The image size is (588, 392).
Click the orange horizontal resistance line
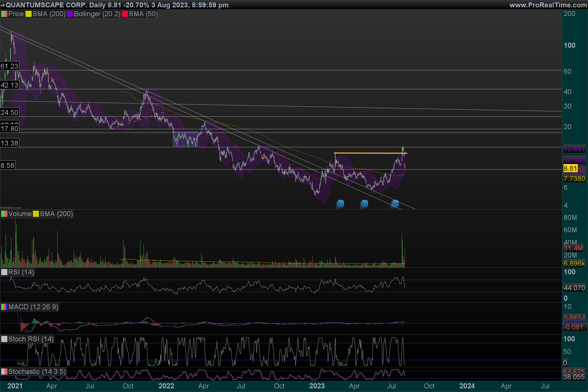370,153
